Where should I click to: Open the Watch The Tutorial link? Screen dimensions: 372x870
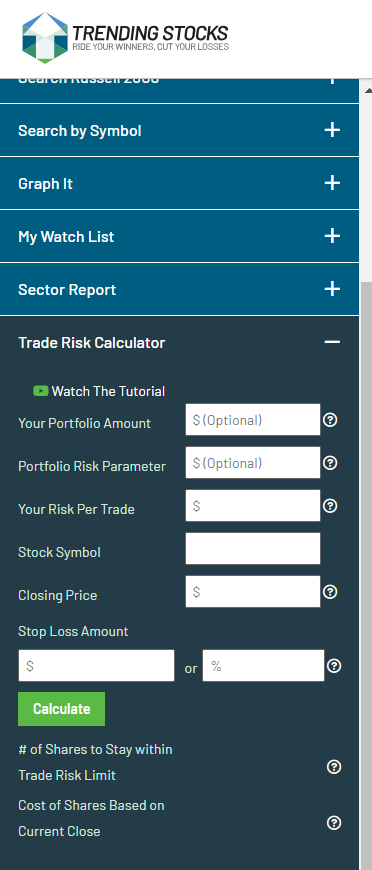[x=108, y=391]
